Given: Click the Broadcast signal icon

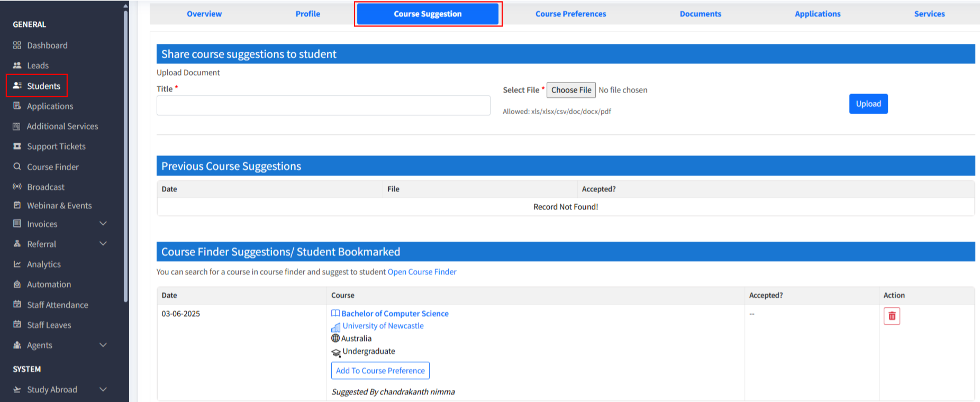Looking at the screenshot, I should tap(17, 187).
